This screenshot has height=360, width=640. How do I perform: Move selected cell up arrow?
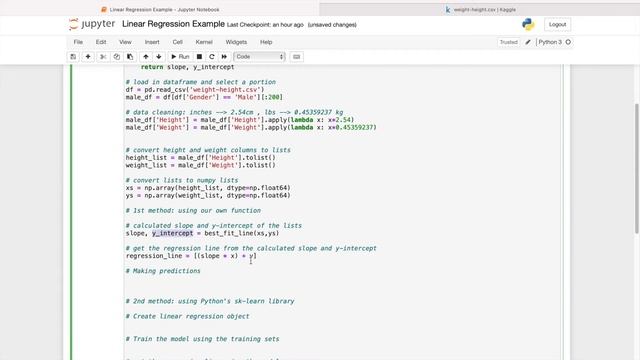click(146, 57)
